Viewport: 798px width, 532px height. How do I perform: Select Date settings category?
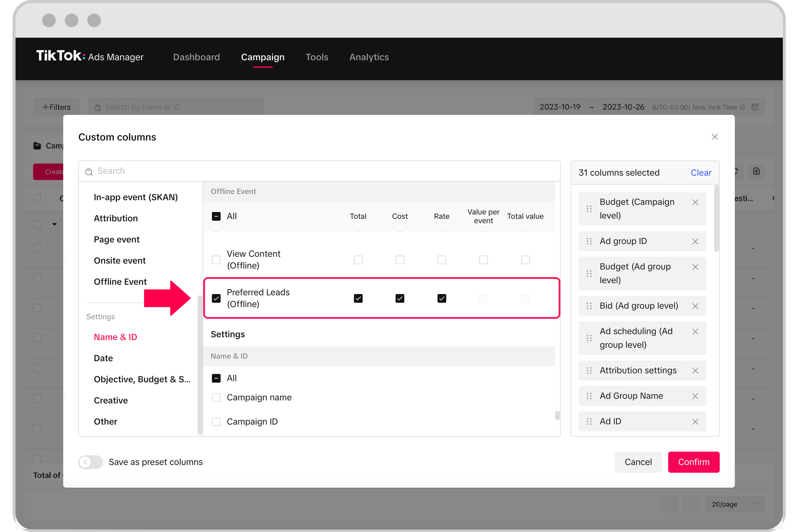coord(103,358)
